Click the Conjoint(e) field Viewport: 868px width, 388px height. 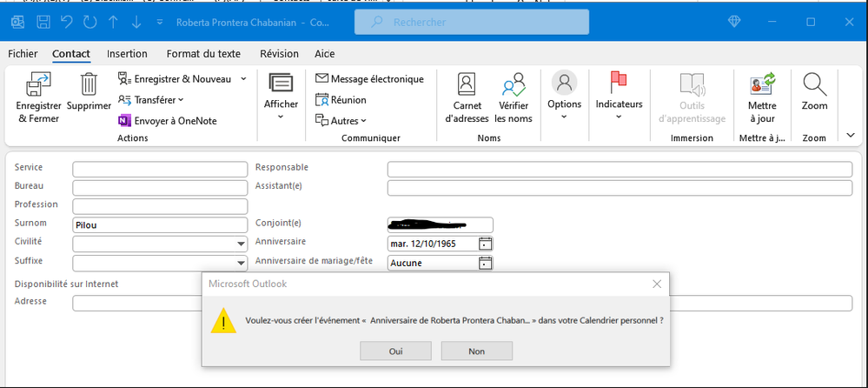[x=441, y=225]
